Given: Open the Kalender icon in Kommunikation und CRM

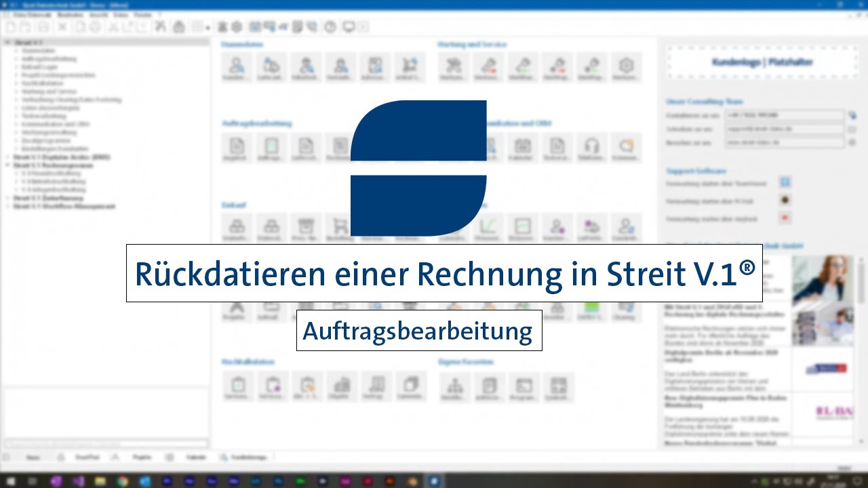Looking at the screenshot, I should pyautogui.click(x=522, y=148).
